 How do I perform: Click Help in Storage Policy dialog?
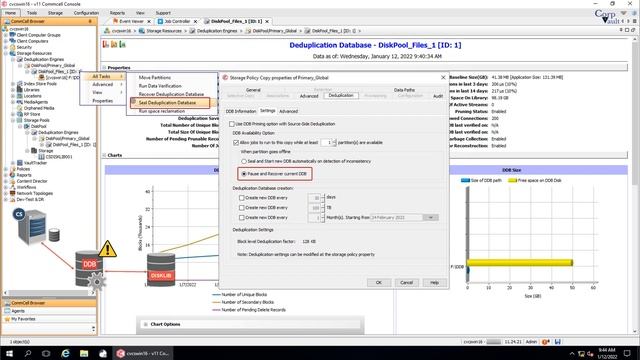tap(434, 282)
